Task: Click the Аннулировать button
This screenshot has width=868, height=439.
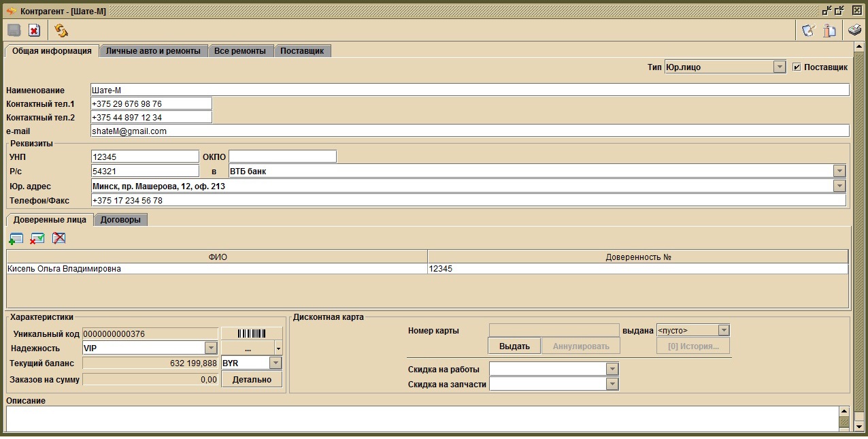Action: (x=582, y=346)
